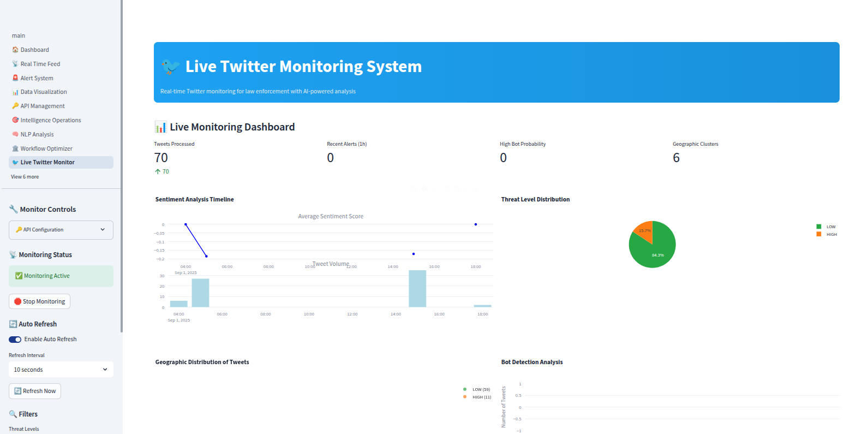This screenshot has width=868, height=434.
Task: Click the bird logo in the blue header
Action: 171,67
